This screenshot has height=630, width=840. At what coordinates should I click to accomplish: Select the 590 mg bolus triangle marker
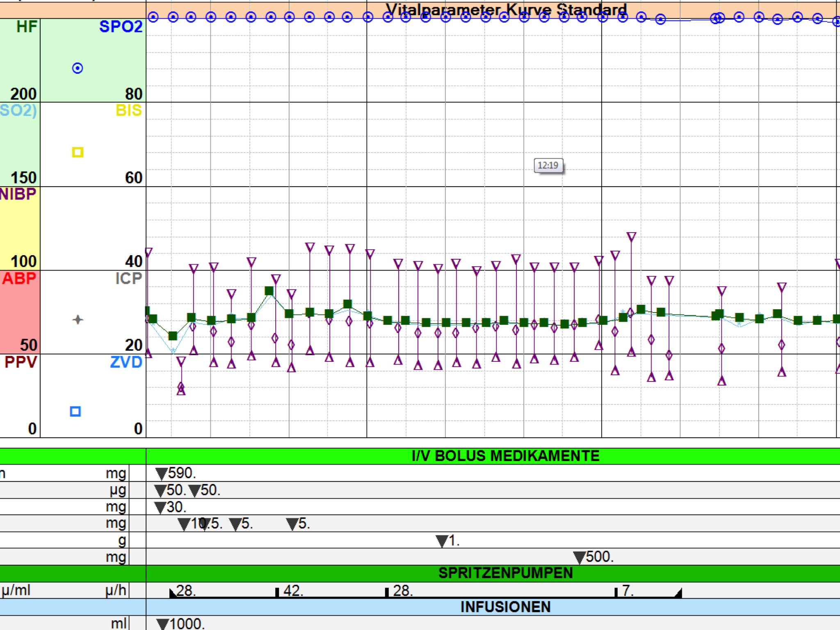162,474
